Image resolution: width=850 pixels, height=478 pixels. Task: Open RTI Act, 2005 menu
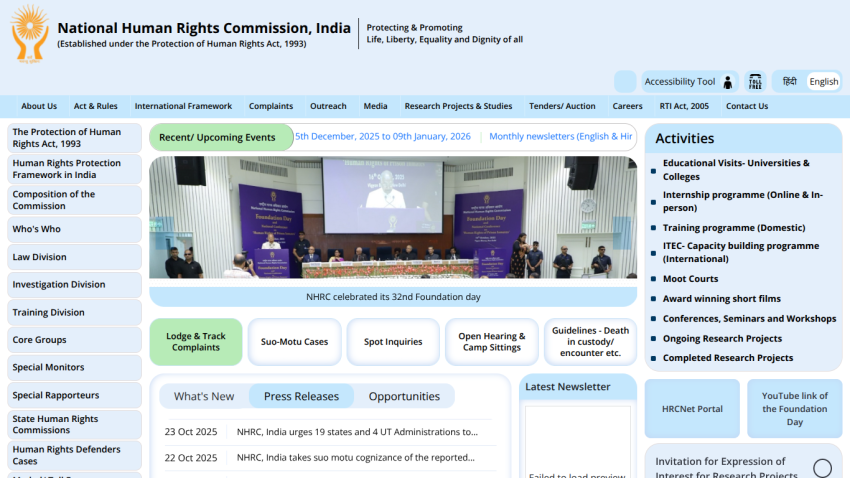(x=684, y=106)
